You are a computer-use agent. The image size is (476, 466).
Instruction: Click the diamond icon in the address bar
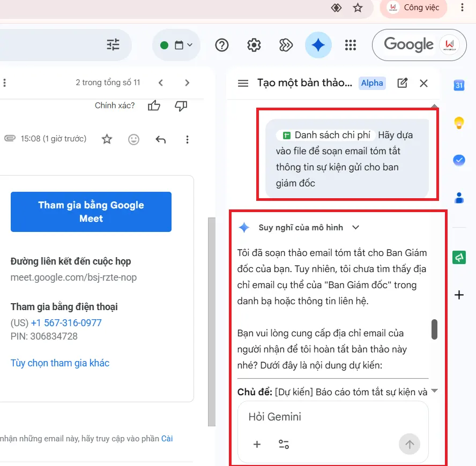coord(336,7)
